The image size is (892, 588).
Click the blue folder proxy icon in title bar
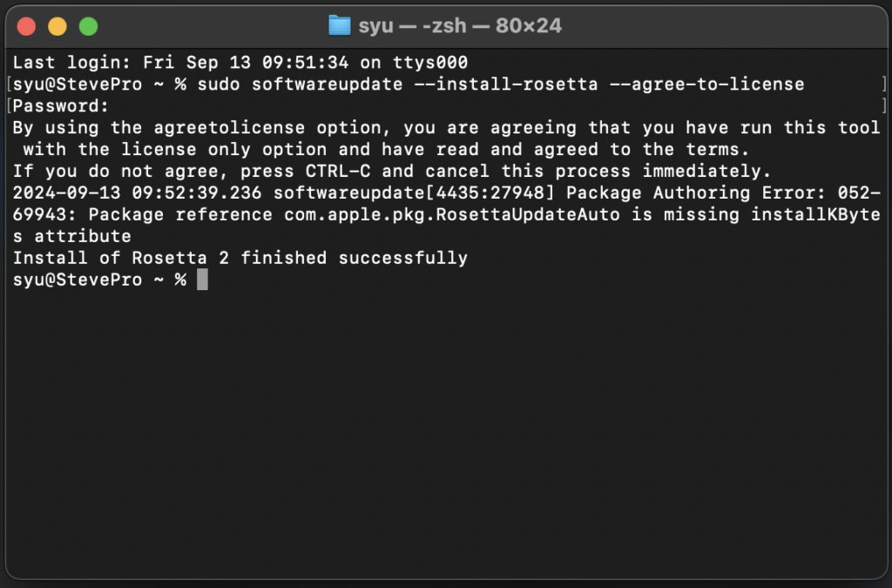tap(340, 25)
